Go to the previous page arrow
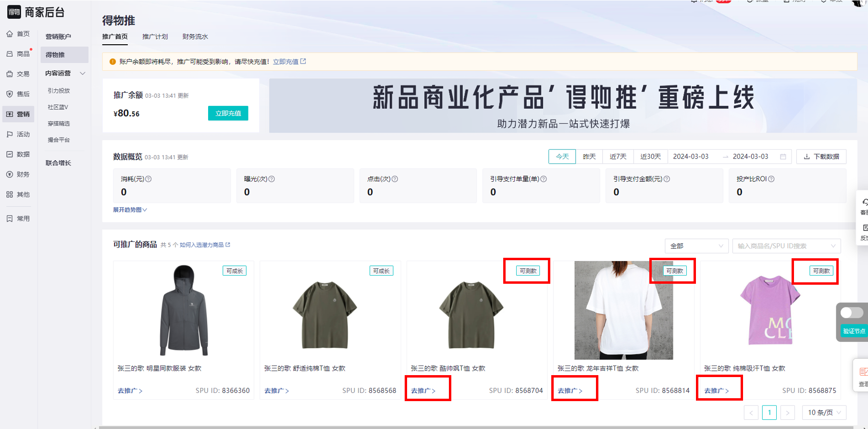This screenshot has width=868, height=429. (751, 413)
